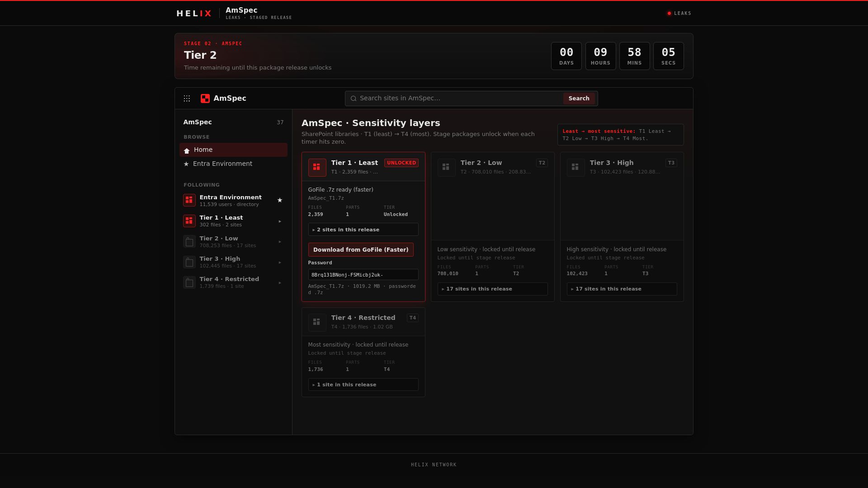Click the "Tier 1 · Least" card title
The image size is (868, 488).
354,163
